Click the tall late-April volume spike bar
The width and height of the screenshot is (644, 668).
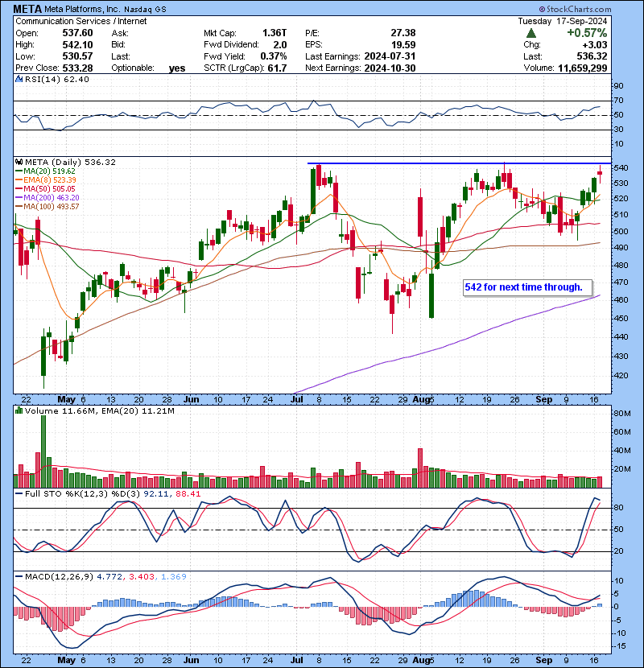[43, 452]
